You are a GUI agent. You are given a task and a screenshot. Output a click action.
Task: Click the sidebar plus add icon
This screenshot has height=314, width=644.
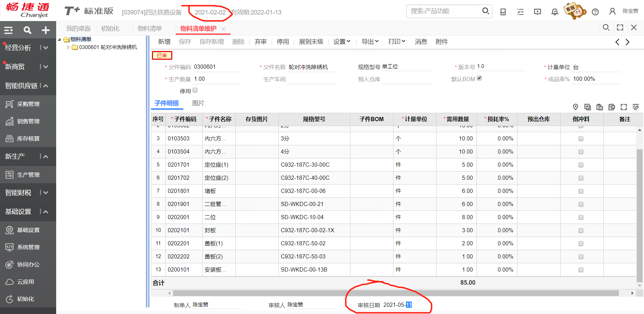tap(46, 30)
